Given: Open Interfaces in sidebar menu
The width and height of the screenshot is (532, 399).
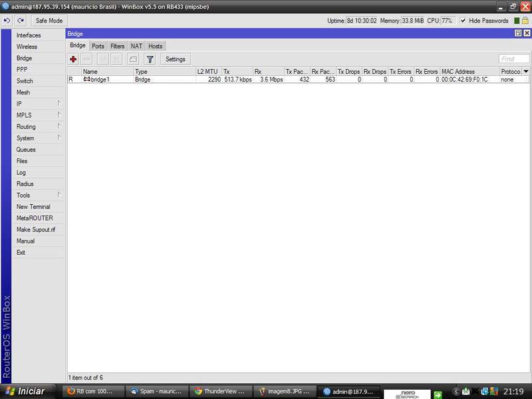Looking at the screenshot, I should click(39, 35).
